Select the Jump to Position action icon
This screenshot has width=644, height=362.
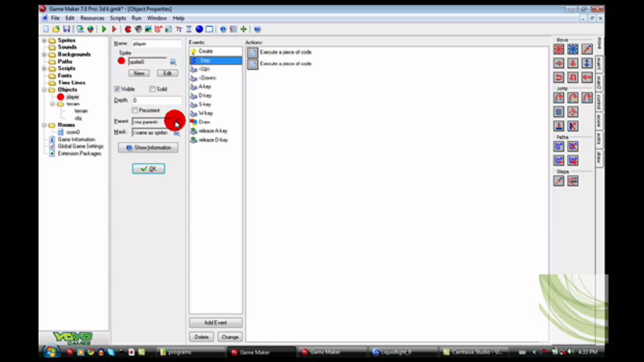pos(558,98)
